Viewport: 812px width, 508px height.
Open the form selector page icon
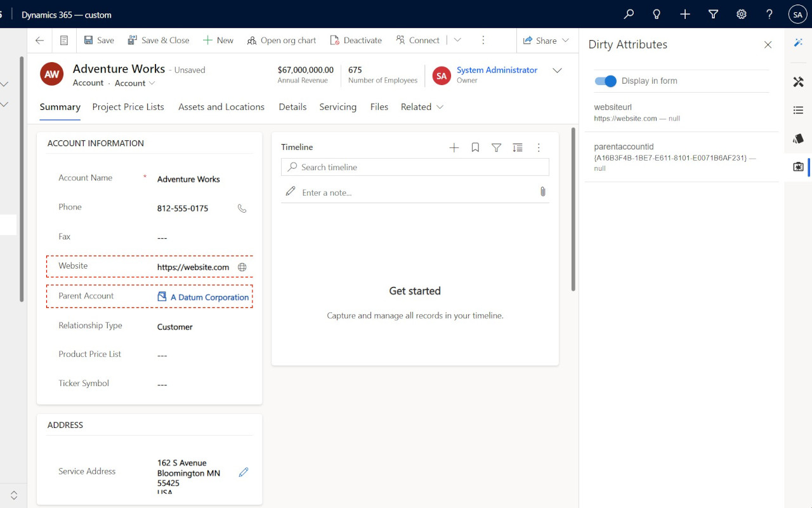(64, 40)
